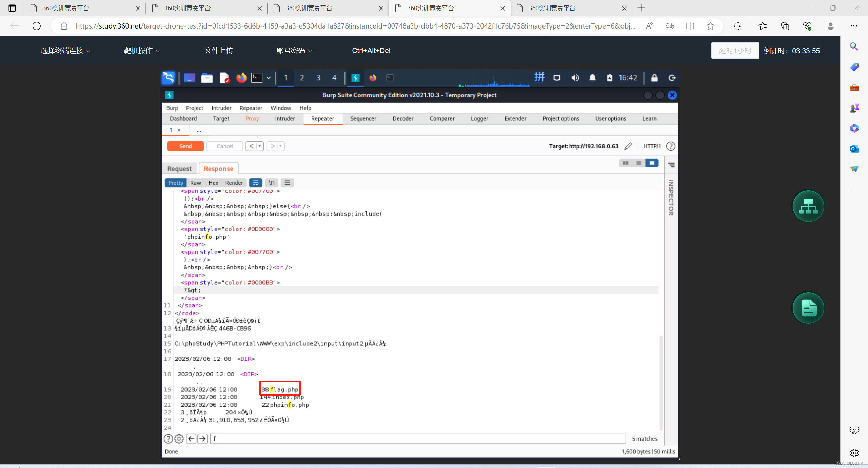Add page to favorites star icon
Screen dimensions: 868x468
[x=711, y=26]
